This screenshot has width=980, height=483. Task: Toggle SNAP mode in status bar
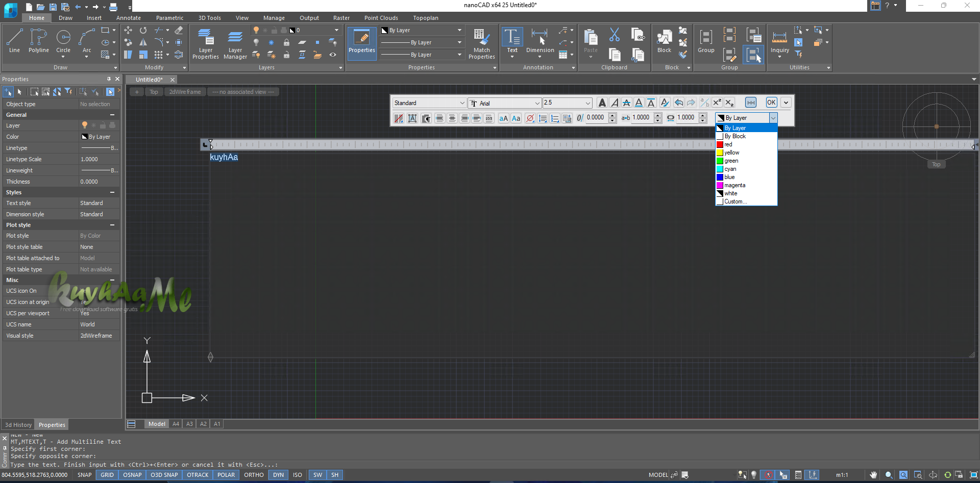[85, 475]
